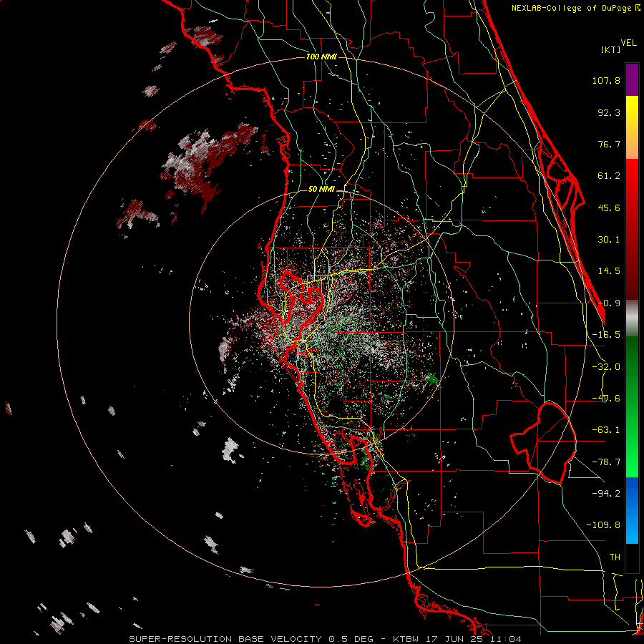Click the purple segment of the color bar

(x=632, y=79)
